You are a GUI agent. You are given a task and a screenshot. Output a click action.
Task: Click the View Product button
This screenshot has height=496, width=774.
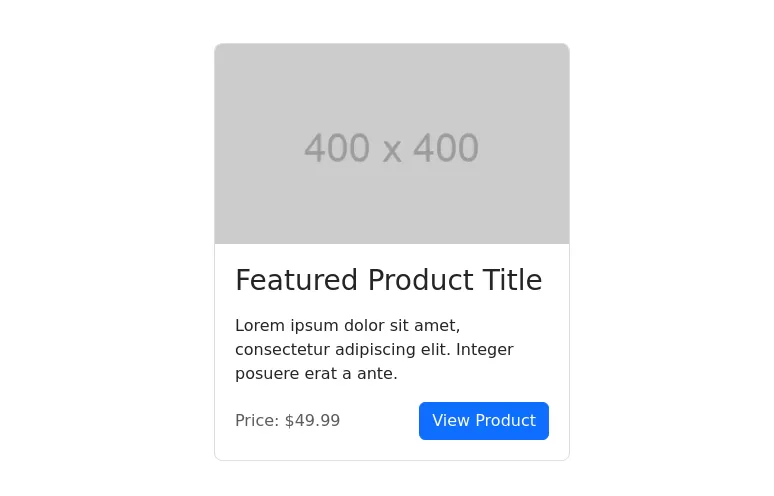[484, 421]
